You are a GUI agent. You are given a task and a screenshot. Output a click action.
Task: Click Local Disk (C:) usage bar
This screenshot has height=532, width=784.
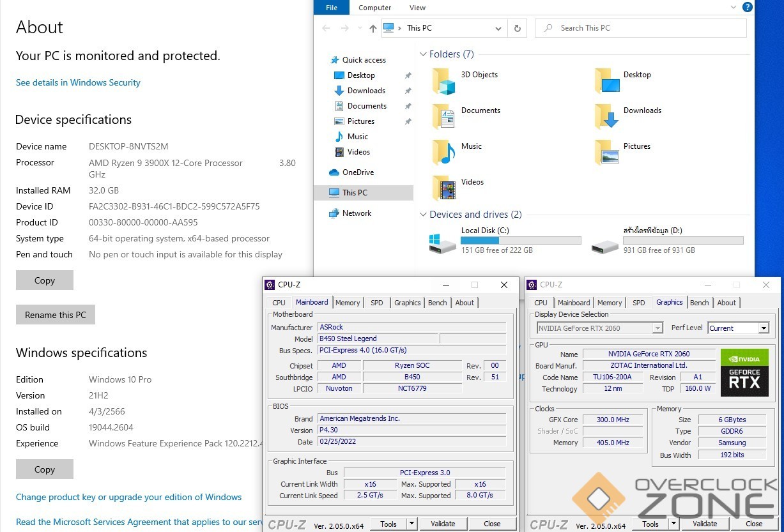(x=521, y=241)
